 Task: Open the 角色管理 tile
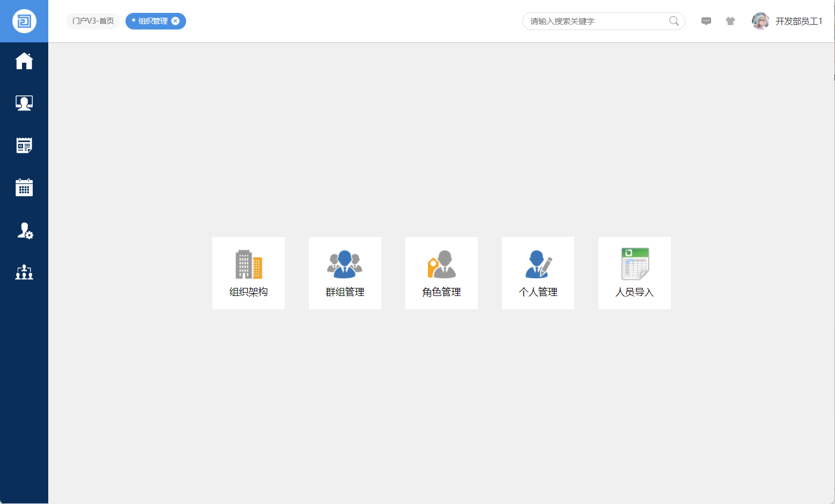pyautogui.click(x=441, y=273)
